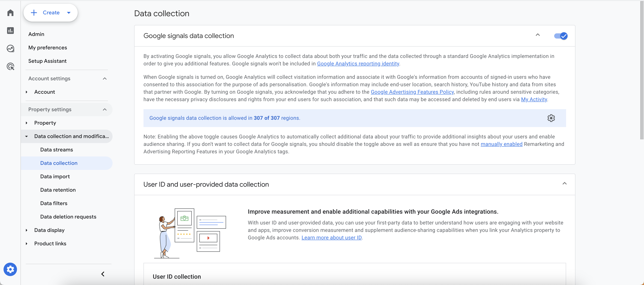Collapse the Property settings section
Screen dimensions: 644x285
(x=105, y=110)
